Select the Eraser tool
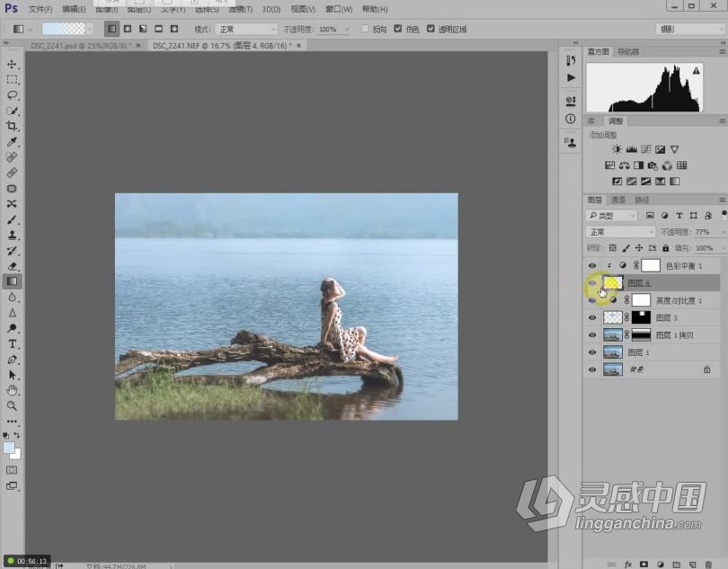The width and height of the screenshot is (728, 569). 12,266
